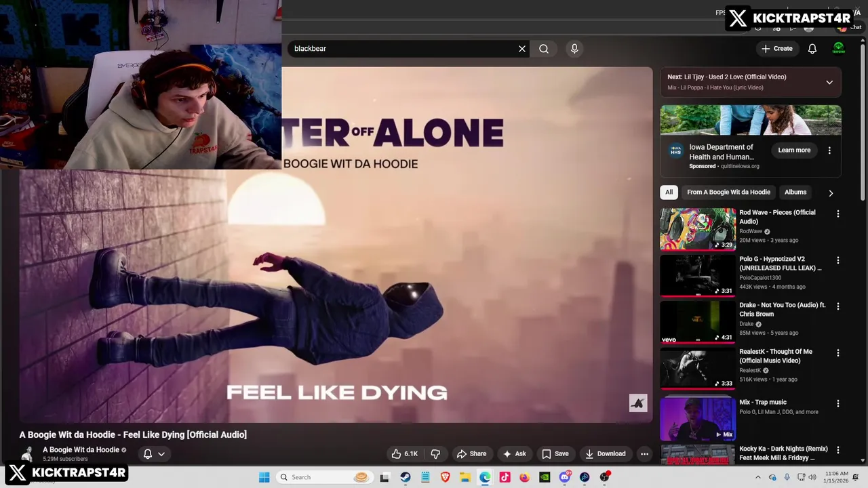Open menu for Polo G Hypnotized V2

838,260
